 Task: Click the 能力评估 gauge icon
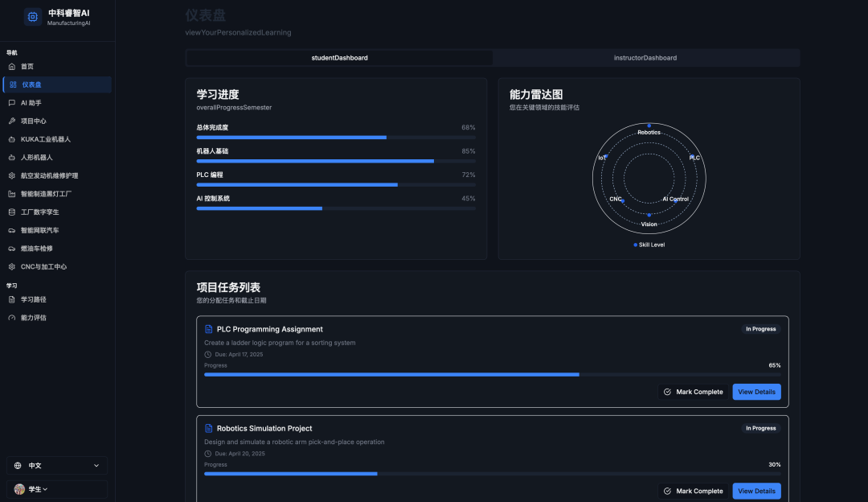[12, 318]
